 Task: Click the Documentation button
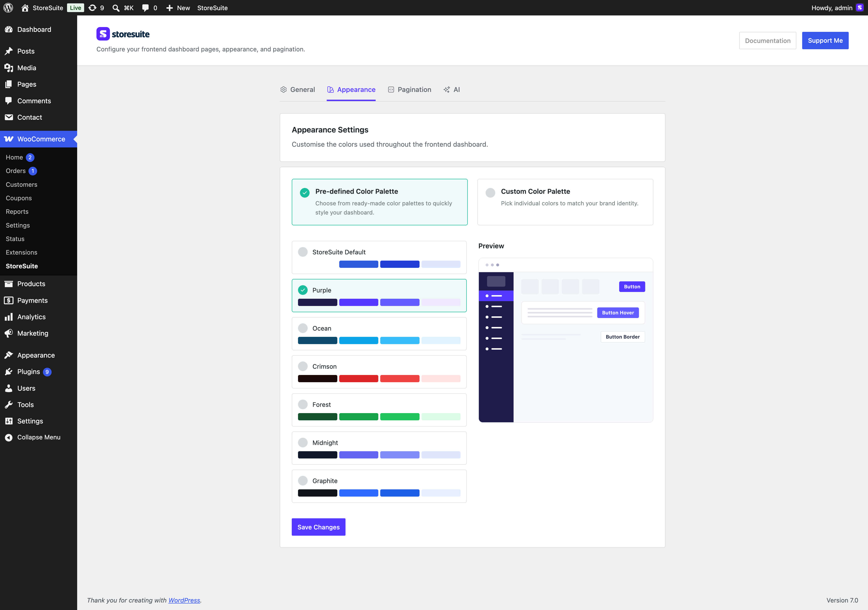coord(767,41)
